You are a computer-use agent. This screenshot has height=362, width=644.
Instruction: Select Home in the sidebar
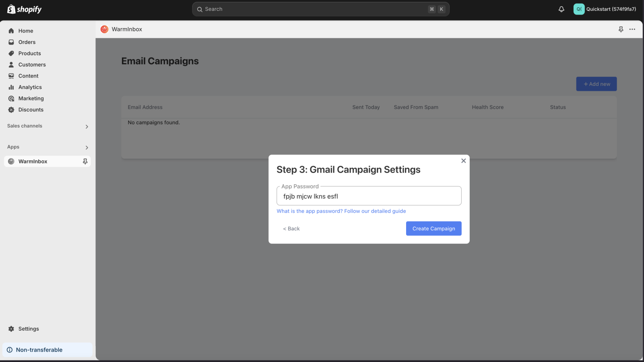tap(25, 31)
